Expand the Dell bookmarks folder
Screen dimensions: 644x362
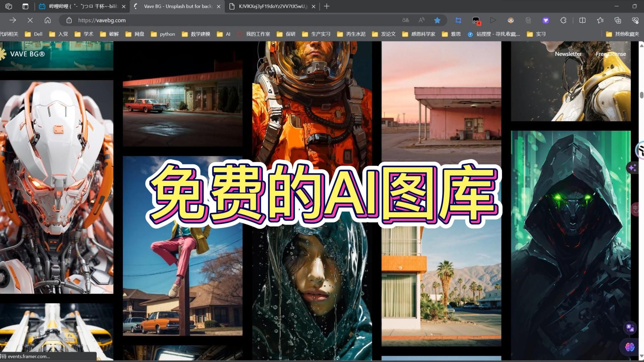click(x=34, y=34)
